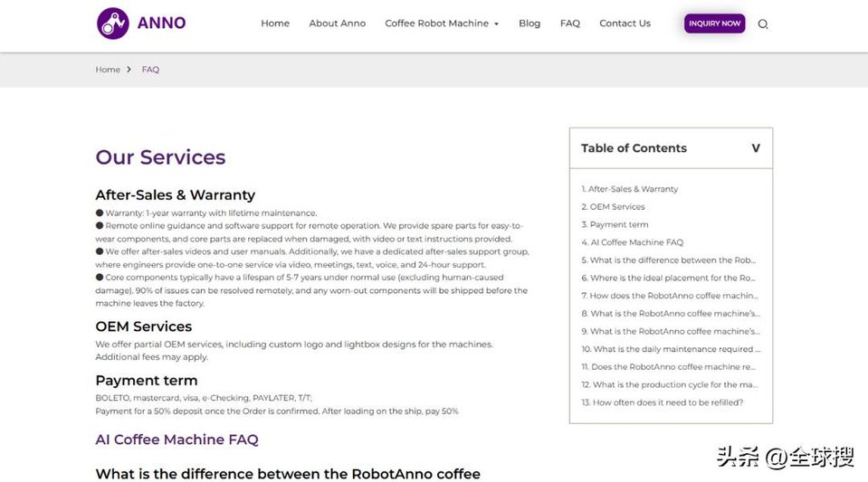Click FAQ in the breadcrumb

(x=150, y=69)
